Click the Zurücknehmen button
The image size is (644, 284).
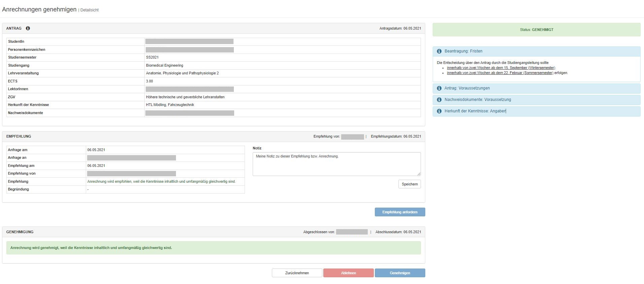[x=297, y=273]
